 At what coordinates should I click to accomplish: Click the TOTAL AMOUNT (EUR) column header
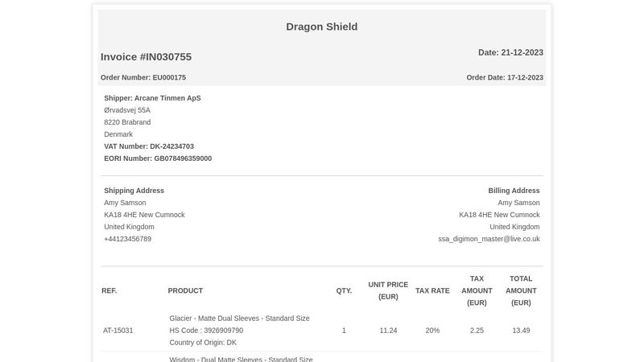click(521, 290)
